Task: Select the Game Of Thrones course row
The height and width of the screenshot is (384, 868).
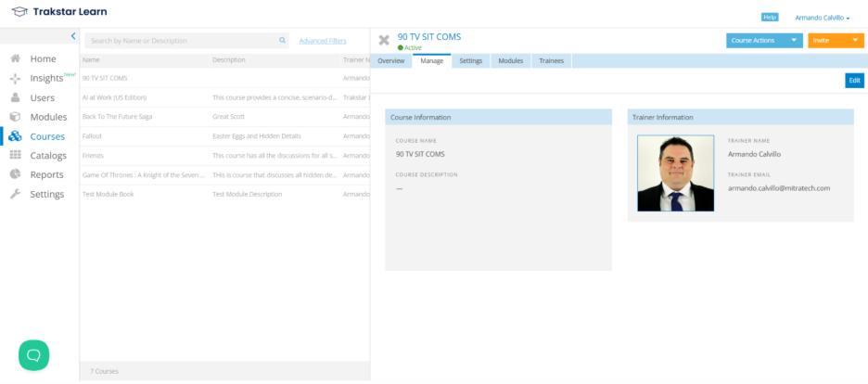Action: click(224, 175)
